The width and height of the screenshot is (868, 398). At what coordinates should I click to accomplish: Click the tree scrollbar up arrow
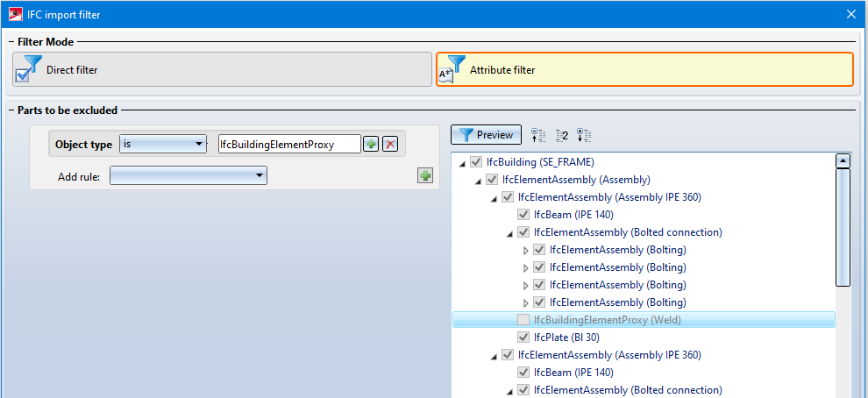[843, 161]
